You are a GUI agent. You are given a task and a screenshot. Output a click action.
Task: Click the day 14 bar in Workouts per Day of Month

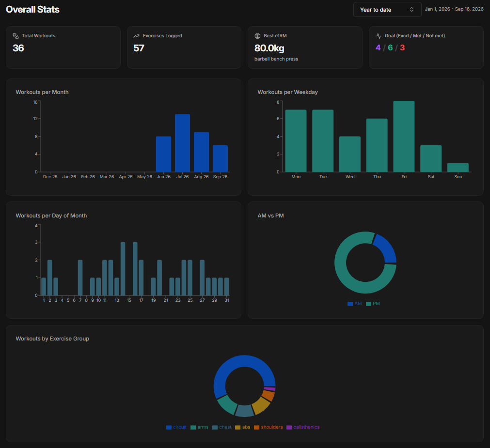123,269
